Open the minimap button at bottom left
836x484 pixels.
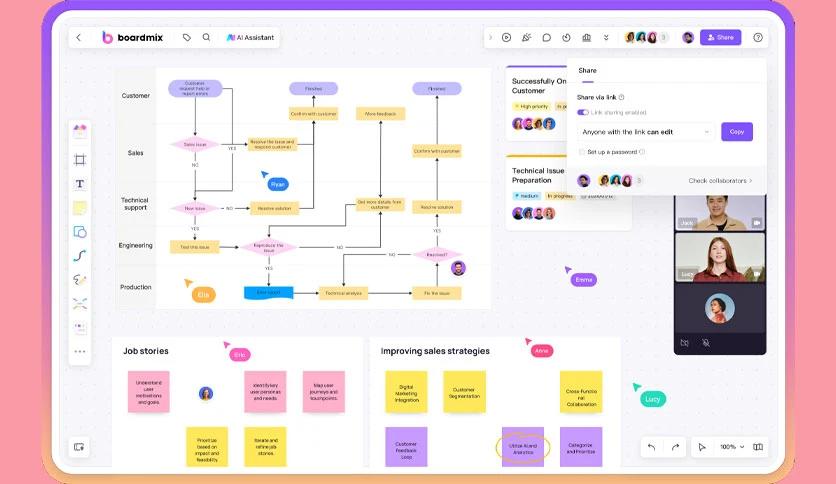click(x=79, y=447)
